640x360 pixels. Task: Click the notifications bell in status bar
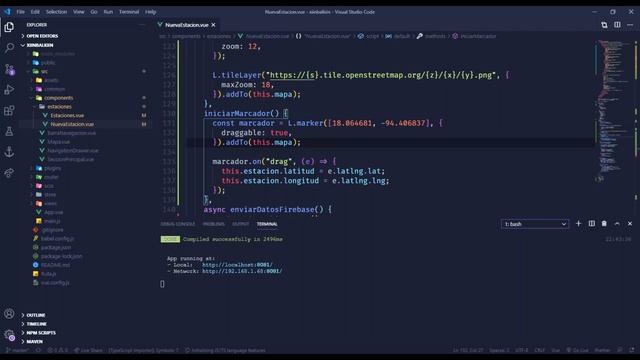[x=632, y=350]
